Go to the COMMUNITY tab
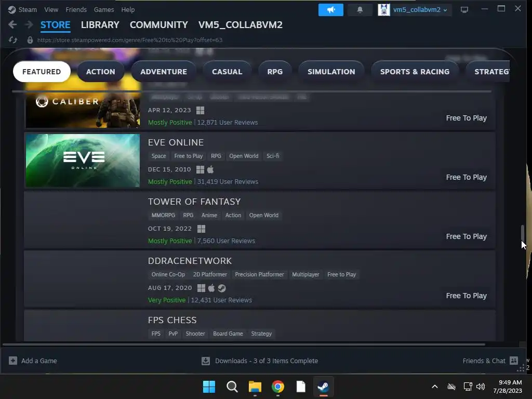Screen dimensions: 532x399 [159, 25]
